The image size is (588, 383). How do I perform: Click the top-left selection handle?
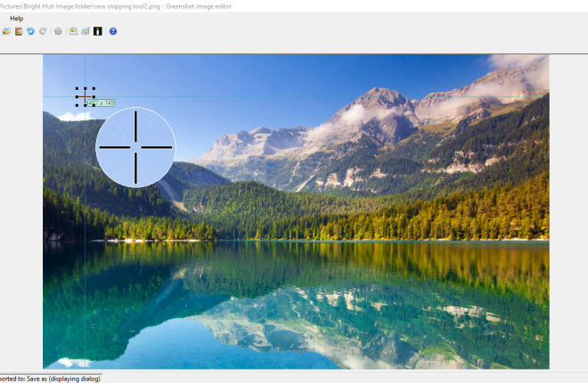77,89
